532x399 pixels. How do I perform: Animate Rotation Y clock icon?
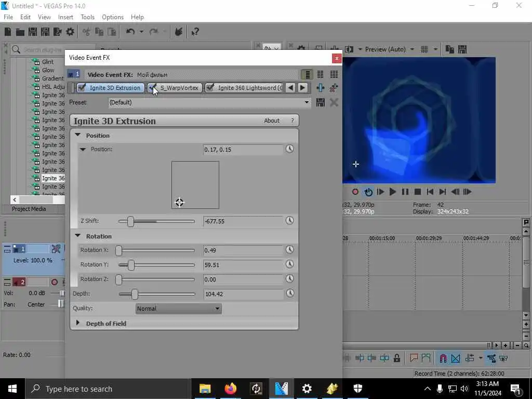click(289, 264)
